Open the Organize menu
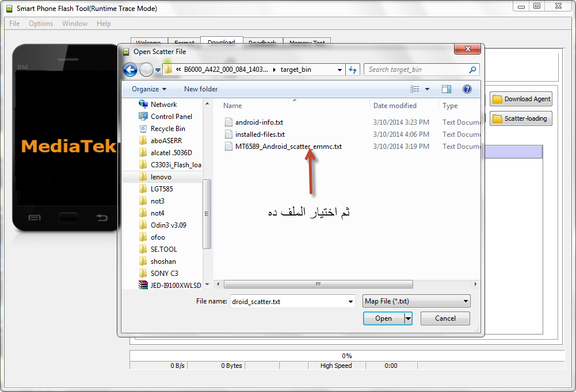The image size is (576, 392). click(x=149, y=89)
